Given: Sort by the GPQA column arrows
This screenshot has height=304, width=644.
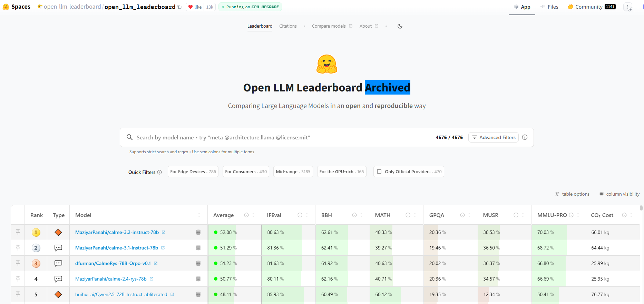Looking at the screenshot, I should (x=469, y=215).
